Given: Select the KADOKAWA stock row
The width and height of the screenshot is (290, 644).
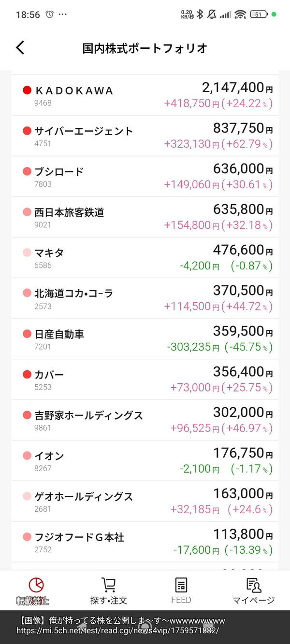Looking at the screenshot, I should coord(145,96).
